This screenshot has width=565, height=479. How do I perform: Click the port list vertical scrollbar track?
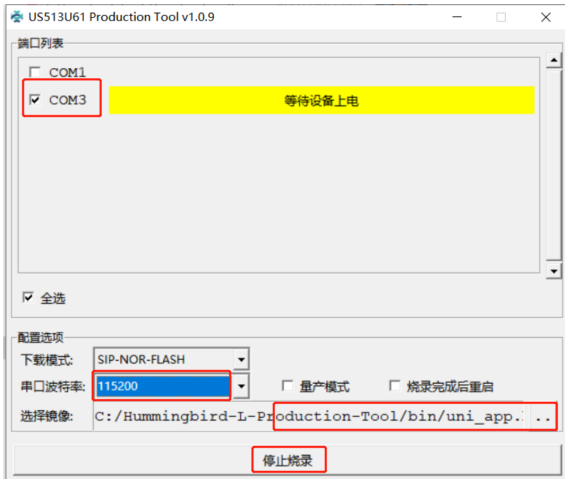click(x=554, y=165)
